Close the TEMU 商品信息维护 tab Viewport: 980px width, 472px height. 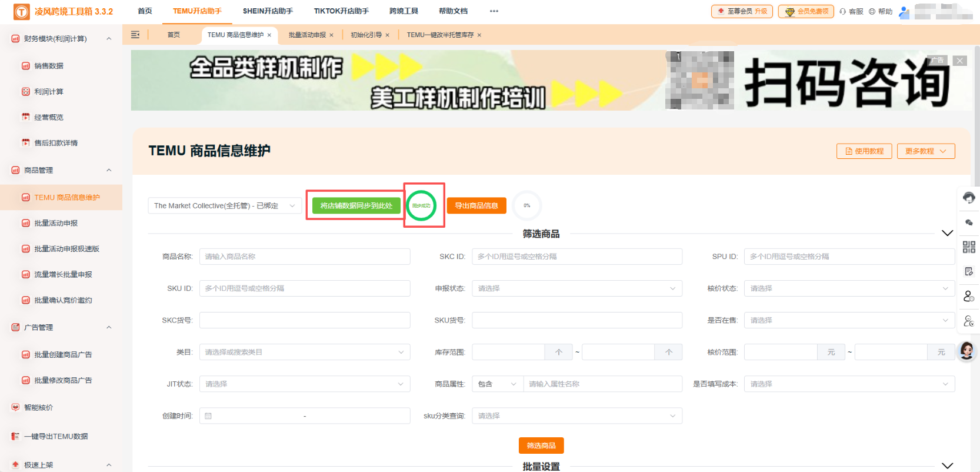coord(269,35)
